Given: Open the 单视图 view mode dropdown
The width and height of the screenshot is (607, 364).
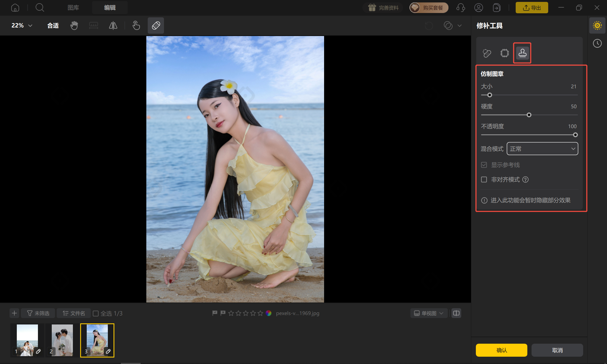Looking at the screenshot, I should [429, 313].
